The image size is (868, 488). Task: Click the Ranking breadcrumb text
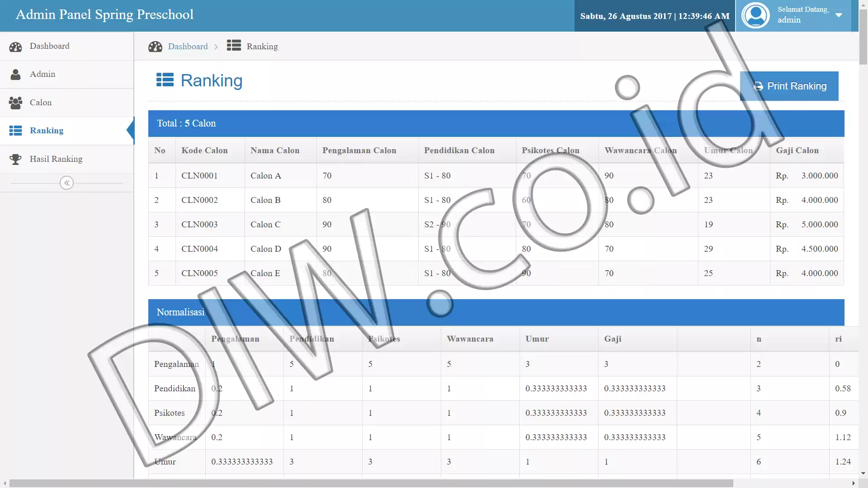pos(262,47)
